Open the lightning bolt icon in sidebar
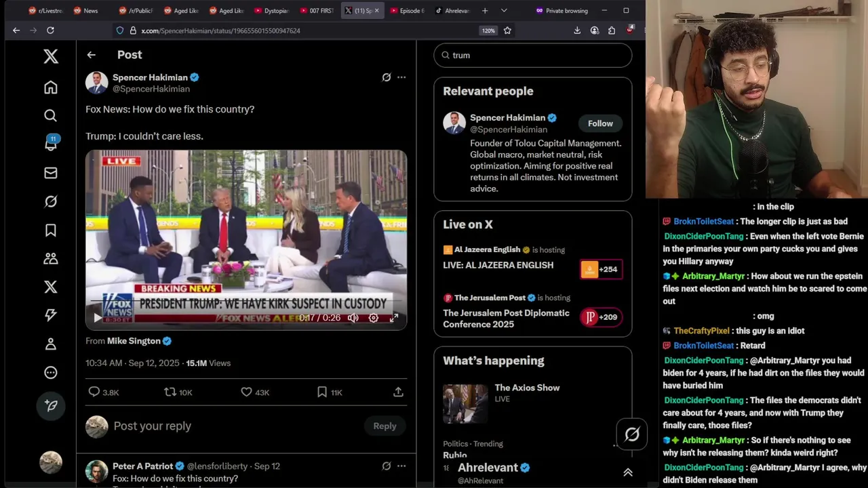 point(51,315)
